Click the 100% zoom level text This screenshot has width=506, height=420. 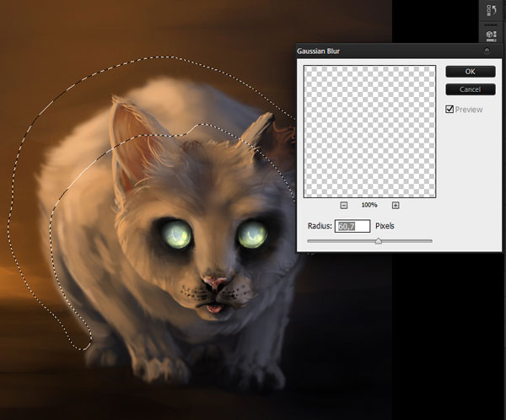point(369,205)
